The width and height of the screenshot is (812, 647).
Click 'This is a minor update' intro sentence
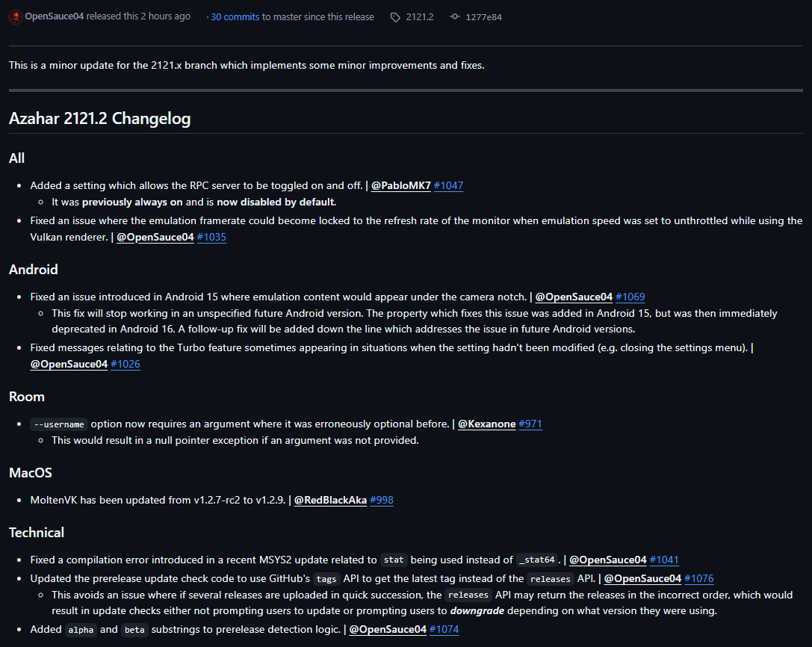click(x=247, y=65)
